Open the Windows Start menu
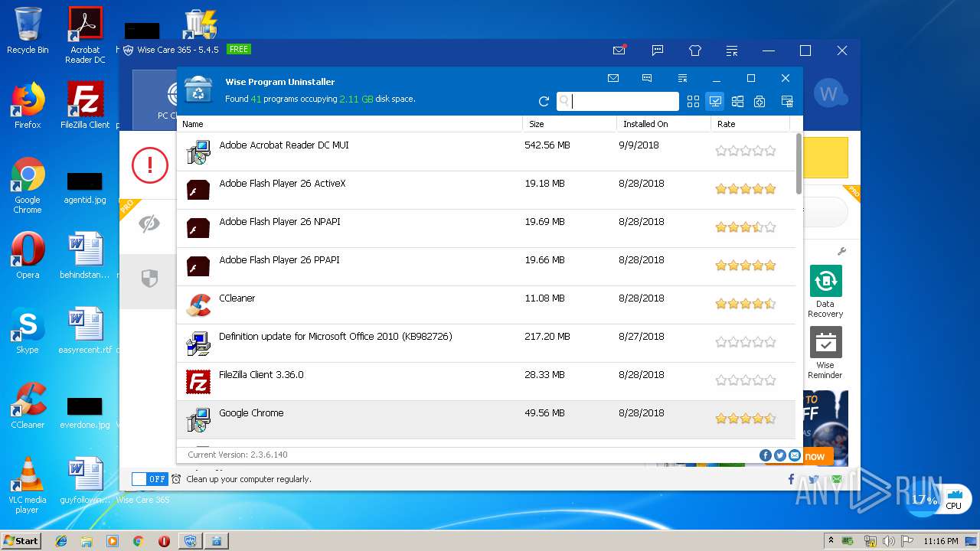This screenshot has width=980, height=551. (21, 540)
